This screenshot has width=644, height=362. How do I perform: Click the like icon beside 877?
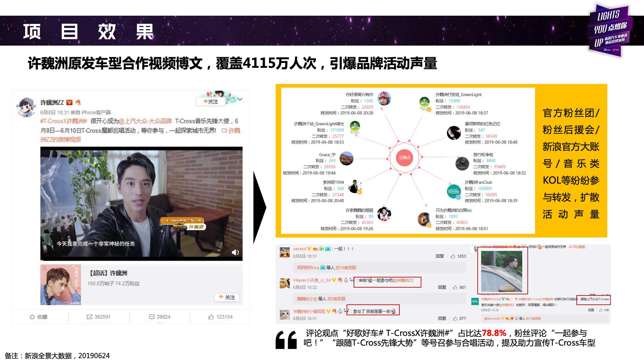[x=455, y=319]
